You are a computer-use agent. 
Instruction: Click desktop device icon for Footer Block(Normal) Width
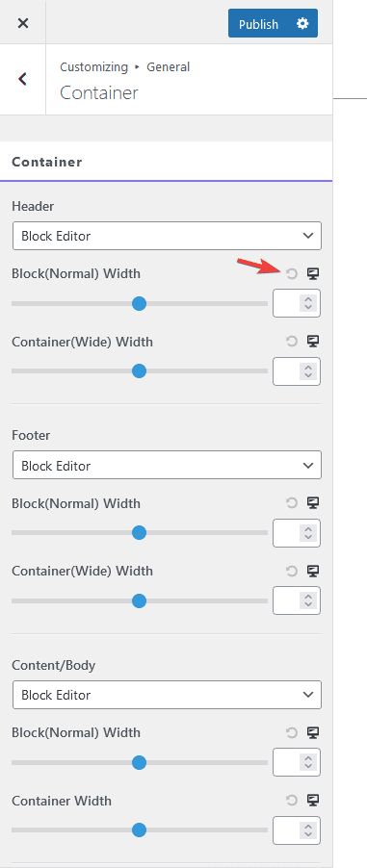click(x=313, y=503)
